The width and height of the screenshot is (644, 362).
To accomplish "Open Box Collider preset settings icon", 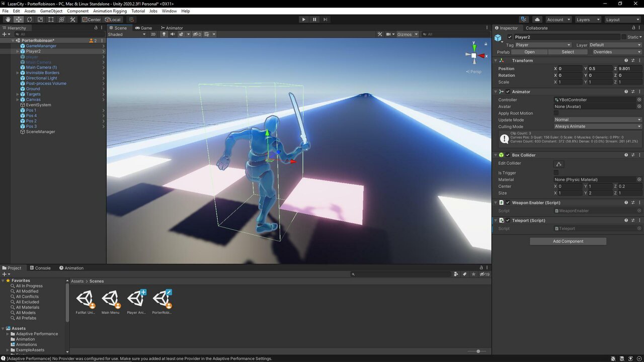I will (633, 155).
